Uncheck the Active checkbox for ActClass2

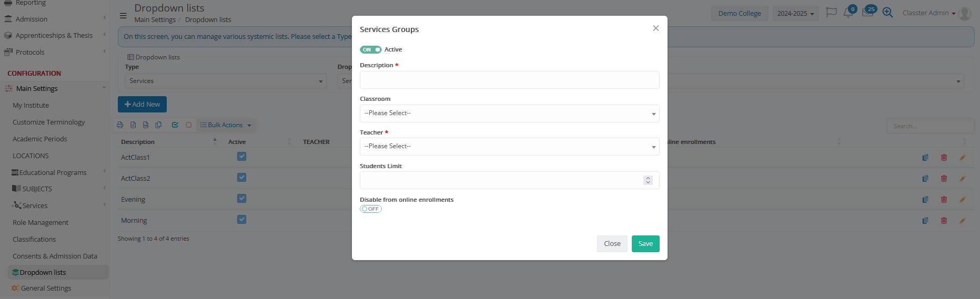241,178
